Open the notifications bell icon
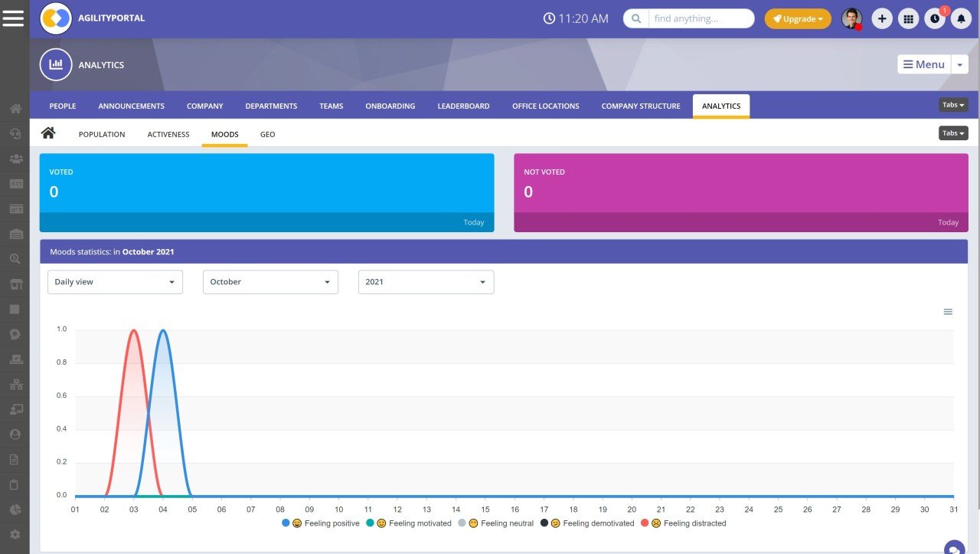The image size is (980, 554). [961, 18]
